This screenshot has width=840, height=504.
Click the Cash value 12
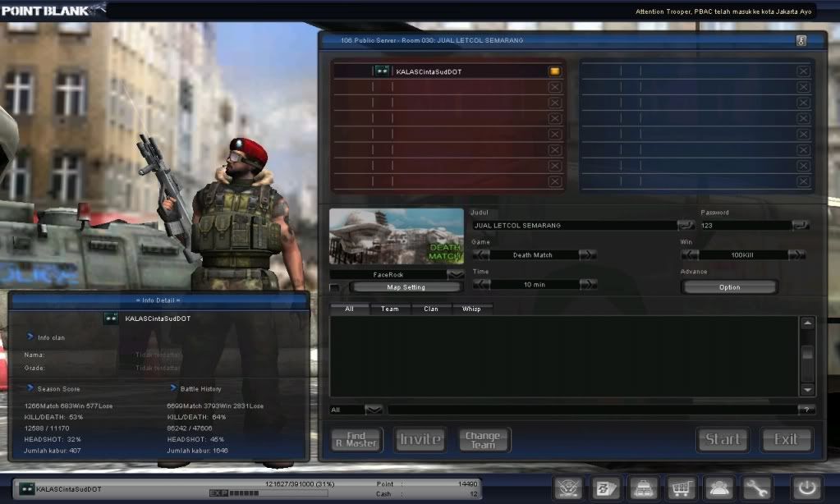coord(474,494)
